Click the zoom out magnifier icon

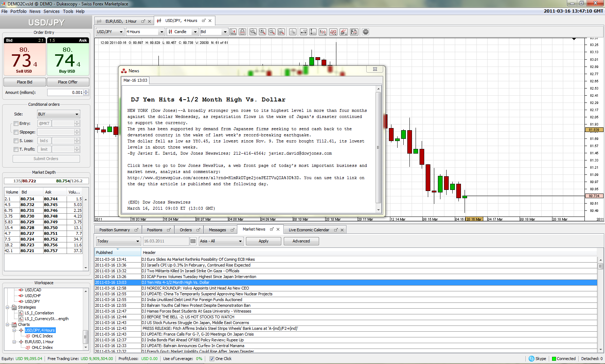(x=272, y=32)
